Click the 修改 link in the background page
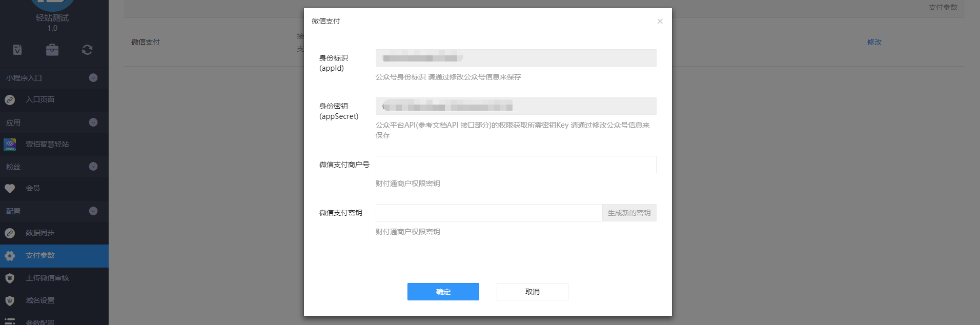The image size is (980, 325). point(874,42)
